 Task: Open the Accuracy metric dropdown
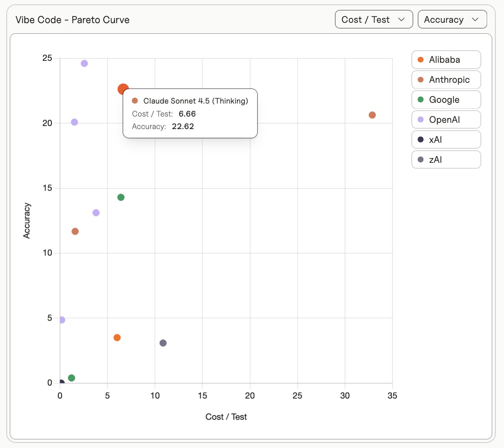(452, 20)
